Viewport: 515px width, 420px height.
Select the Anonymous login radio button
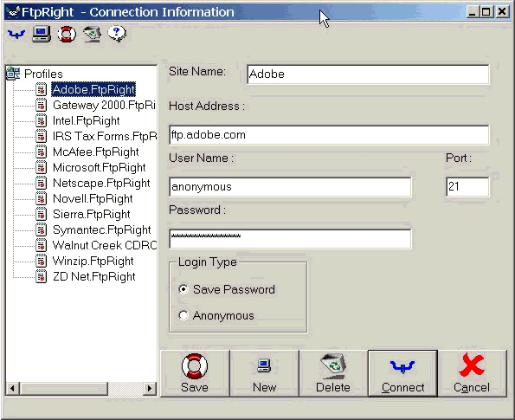(x=183, y=315)
